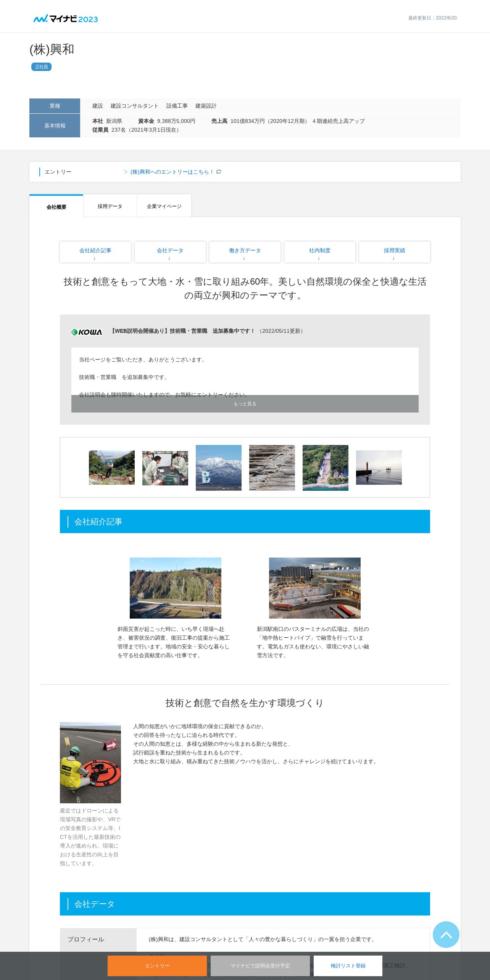Click the 設備工事 industry label
The width and height of the screenshot is (490, 980).
(177, 106)
